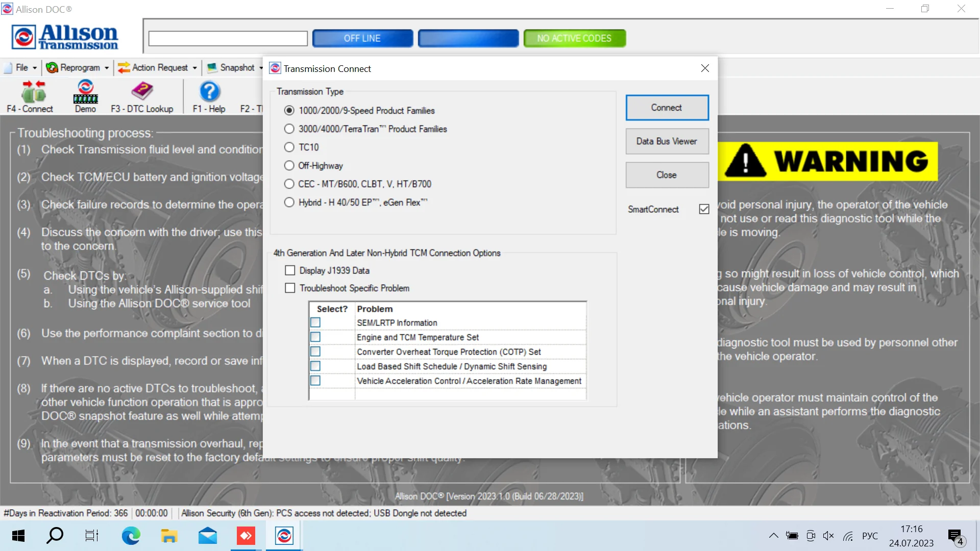
Task: Click the taskbar clock and date
Action: (x=911, y=536)
